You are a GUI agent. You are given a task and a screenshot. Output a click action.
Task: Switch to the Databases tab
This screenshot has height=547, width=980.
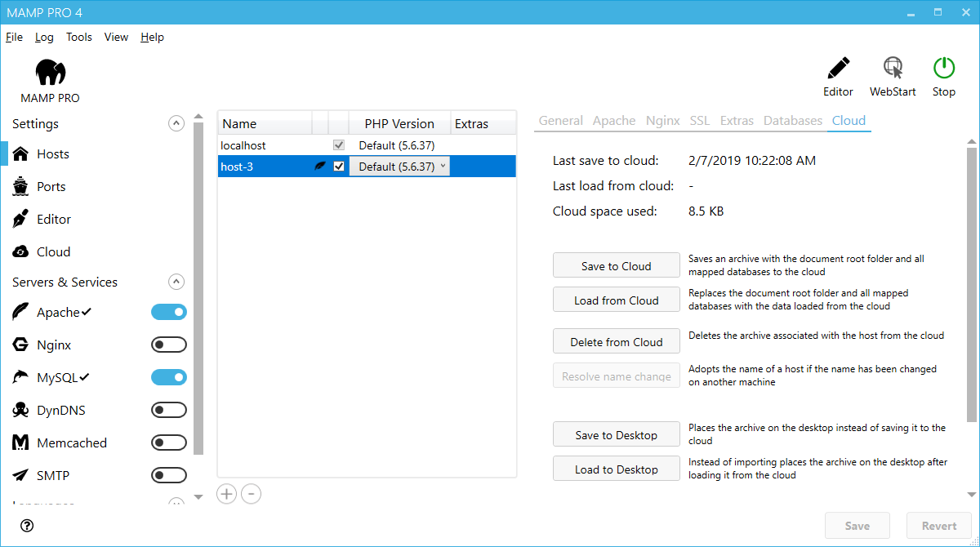click(x=793, y=120)
